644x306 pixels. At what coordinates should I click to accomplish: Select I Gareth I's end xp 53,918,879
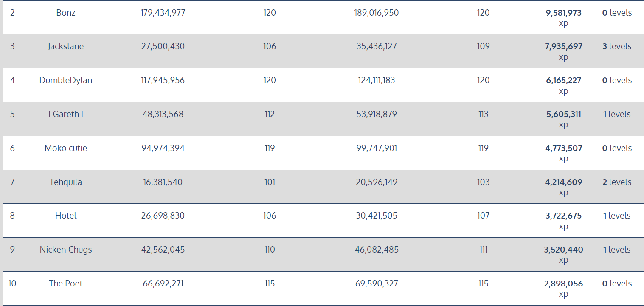(377, 114)
